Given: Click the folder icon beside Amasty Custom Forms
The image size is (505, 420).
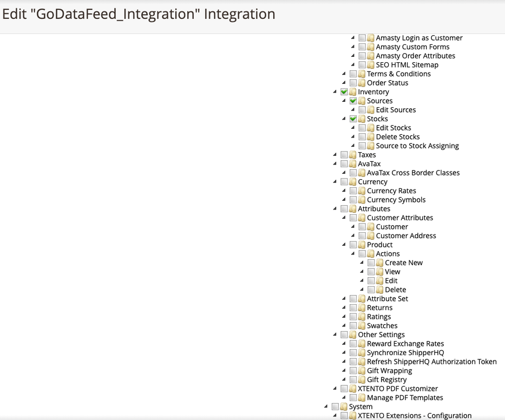Looking at the screenshot, I should [371, 47].
